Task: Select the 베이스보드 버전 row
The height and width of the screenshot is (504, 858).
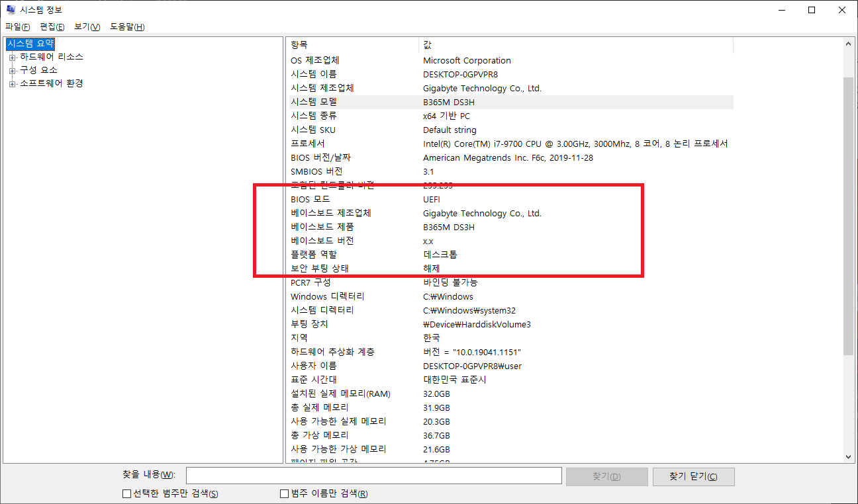Action: [510, 241]
